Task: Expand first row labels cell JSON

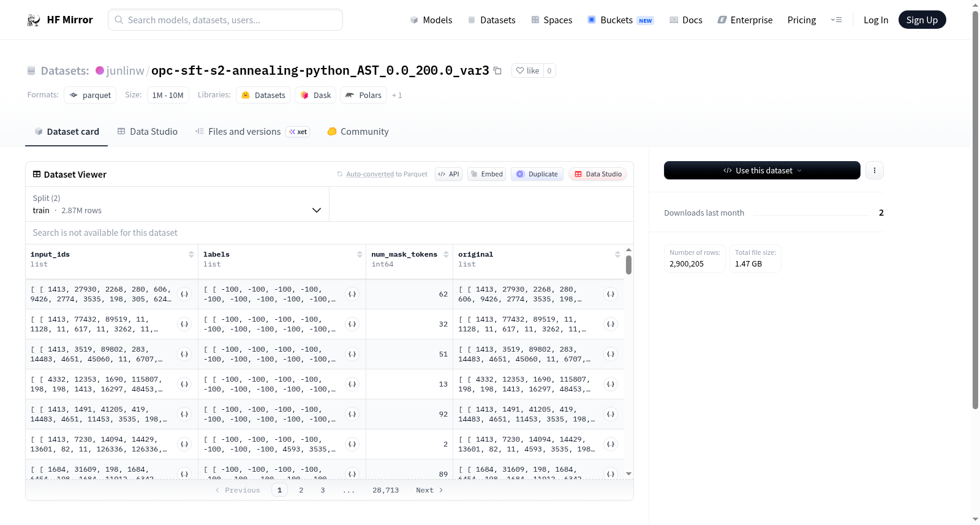Action: coord(352,294)
